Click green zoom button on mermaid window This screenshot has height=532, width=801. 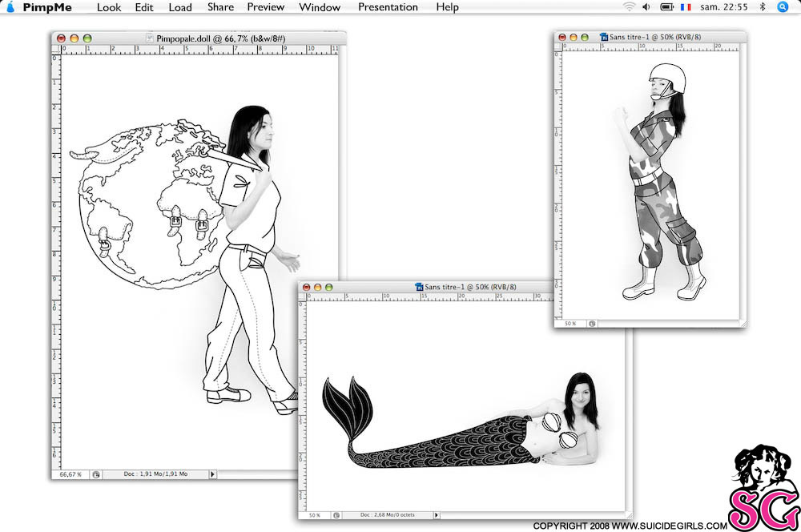pyautogui.click(x=328, y=287)
